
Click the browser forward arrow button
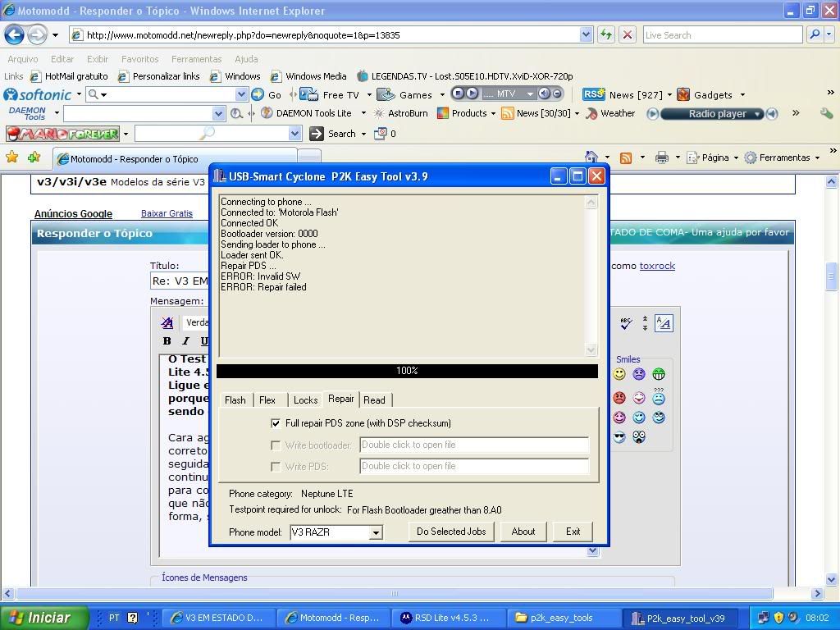click(x=37, y=35)
